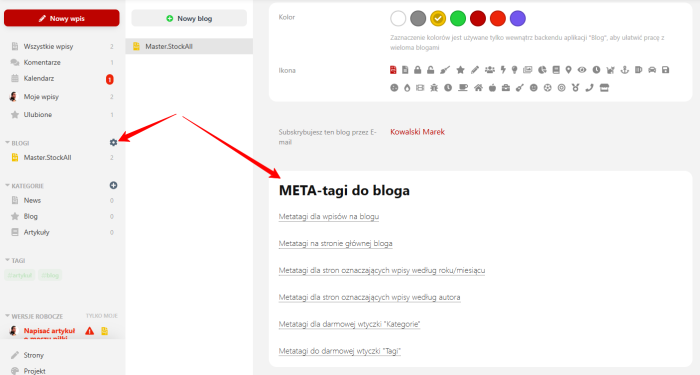This screenshot has height=375, width=700.
Task: Click the Nowy wpis button
Action: pyautogui.click(x=62, y=18)
